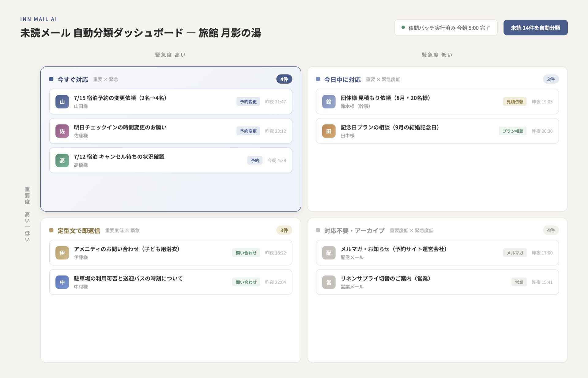Select the 今すぐ対応 quadrant heading

pos(73,79)
